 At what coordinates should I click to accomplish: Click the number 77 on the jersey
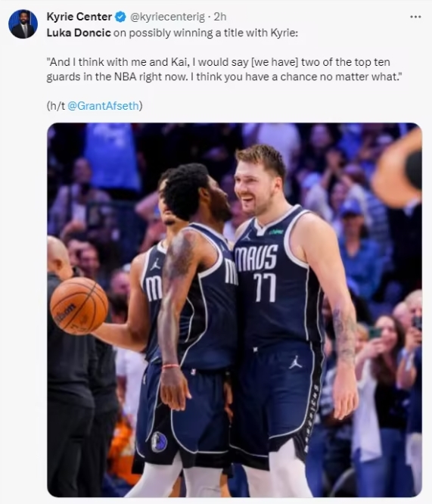(265, 287)
